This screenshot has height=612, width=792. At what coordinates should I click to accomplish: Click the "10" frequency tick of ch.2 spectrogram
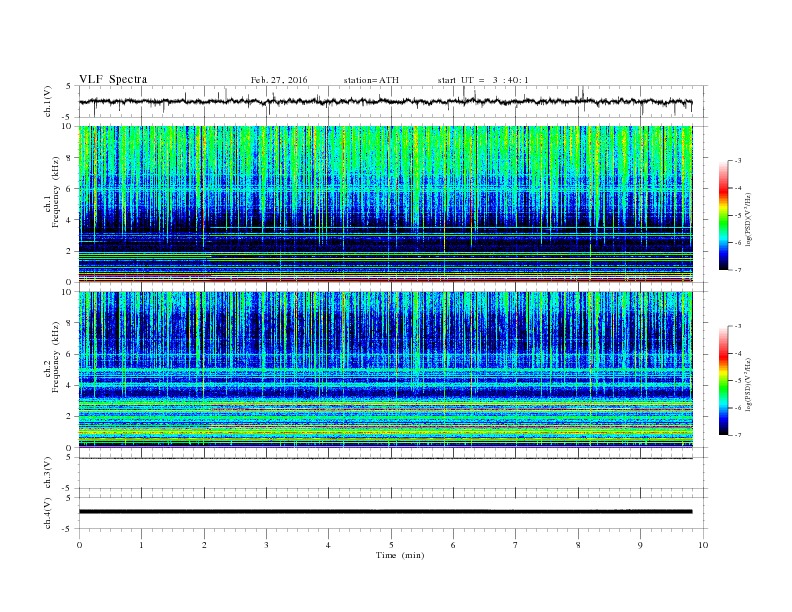67,292
